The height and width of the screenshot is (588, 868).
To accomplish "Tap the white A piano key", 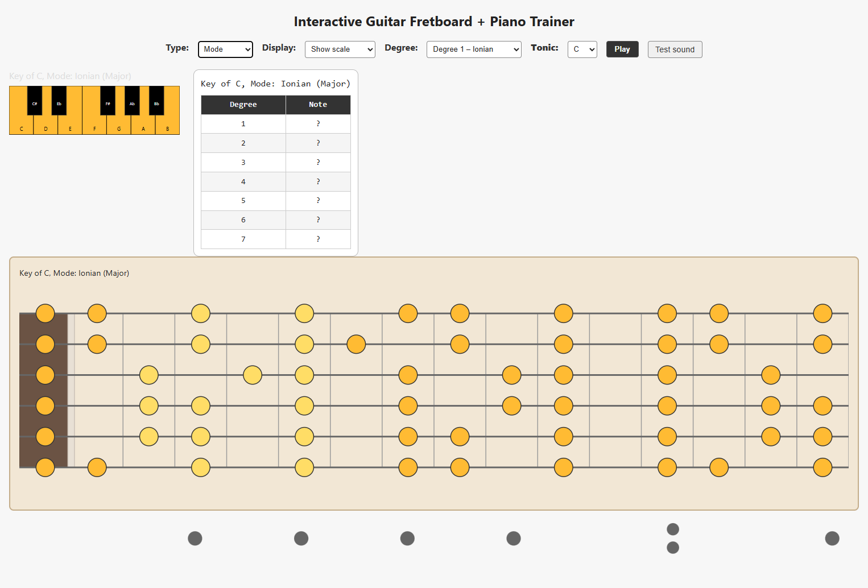I will (x=143, y=126).
